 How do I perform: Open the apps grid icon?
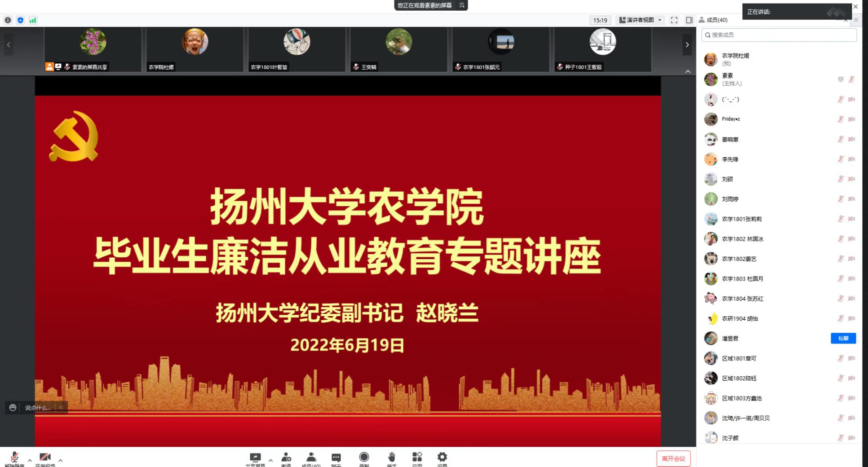pyautogui.click(x=417, y=457)
